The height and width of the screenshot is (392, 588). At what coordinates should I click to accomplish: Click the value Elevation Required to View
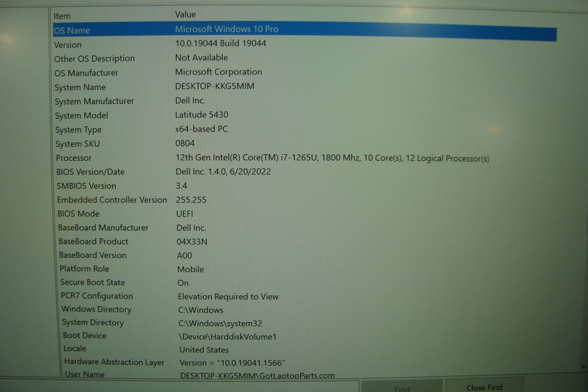pos(228,297)
